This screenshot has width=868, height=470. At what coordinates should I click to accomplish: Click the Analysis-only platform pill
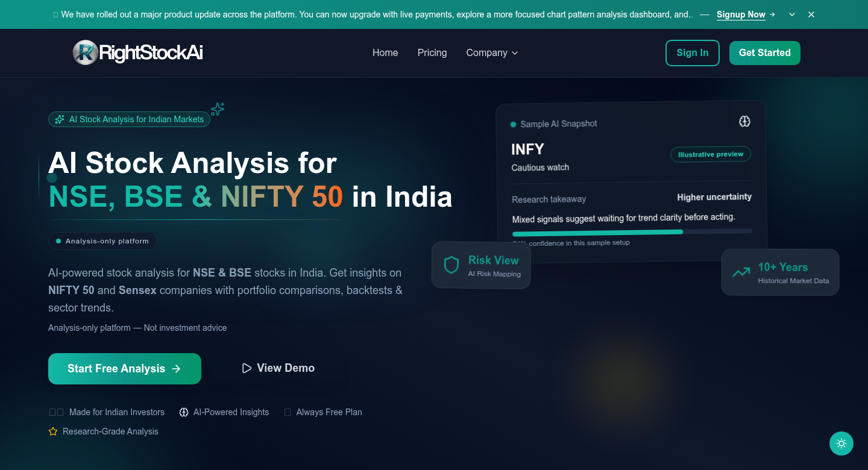click(102, 241)
